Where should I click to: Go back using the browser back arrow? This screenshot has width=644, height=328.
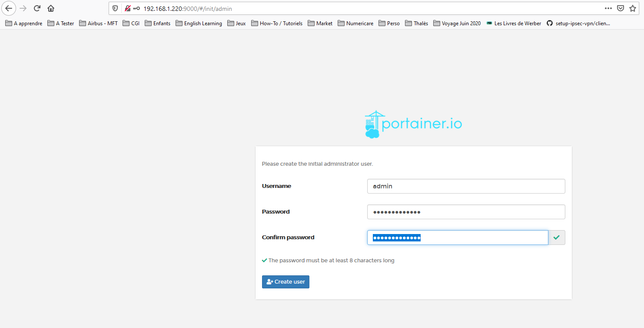9,8
